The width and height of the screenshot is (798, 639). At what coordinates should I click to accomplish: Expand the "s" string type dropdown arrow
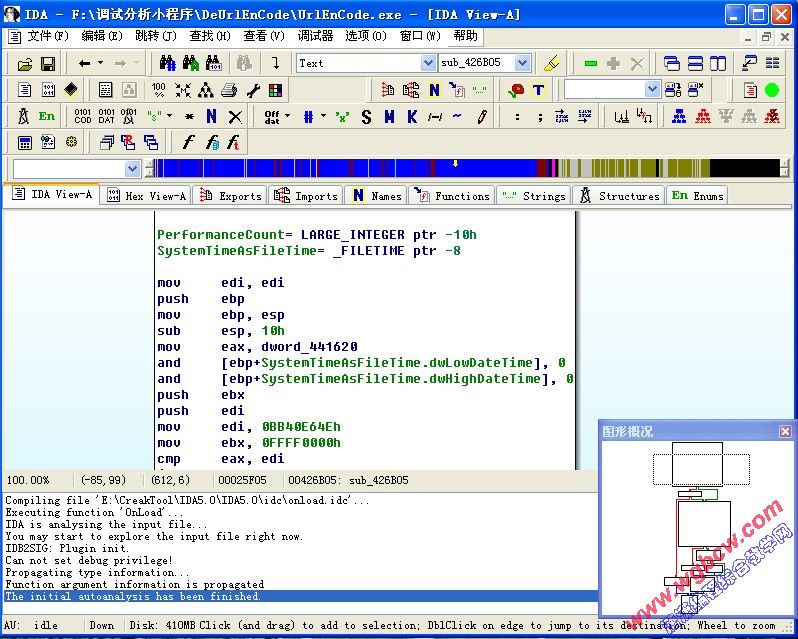click(x=169, y=116)
